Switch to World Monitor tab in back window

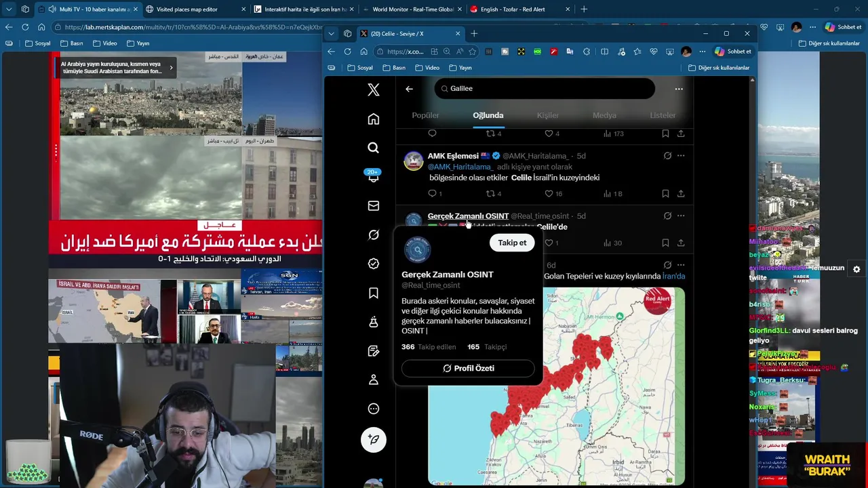(411, 9)
